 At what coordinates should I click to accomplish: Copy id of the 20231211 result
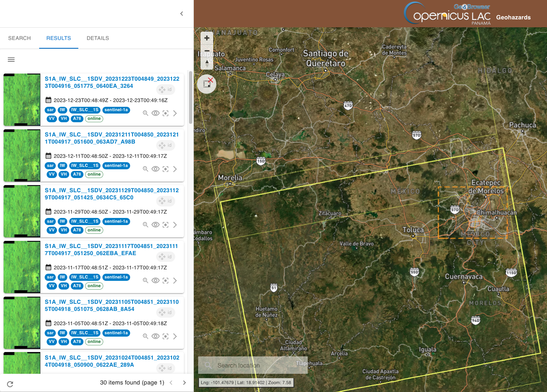click(x=165, y=146)
